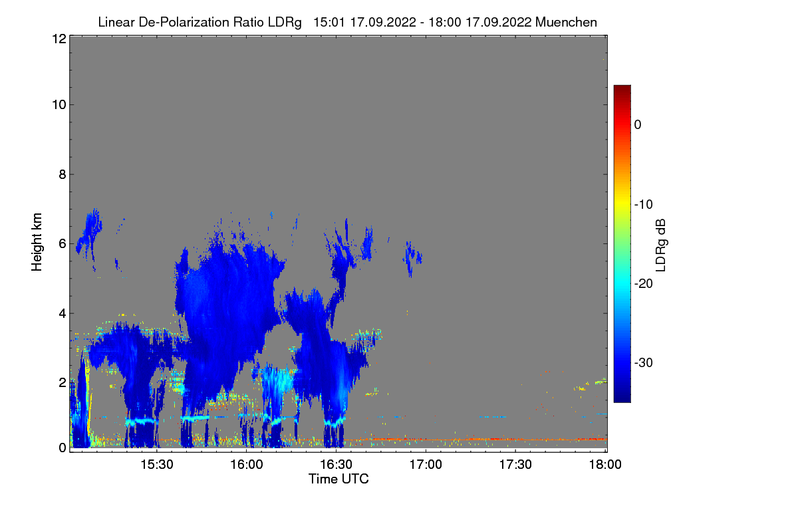Click the '16:00' time tick label

246,465
